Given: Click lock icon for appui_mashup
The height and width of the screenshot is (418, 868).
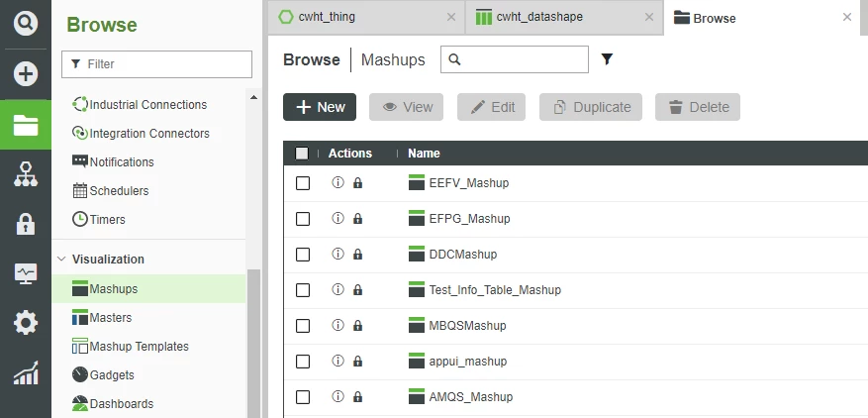Looking at the screenshot, I should click(x=357, y=362).
